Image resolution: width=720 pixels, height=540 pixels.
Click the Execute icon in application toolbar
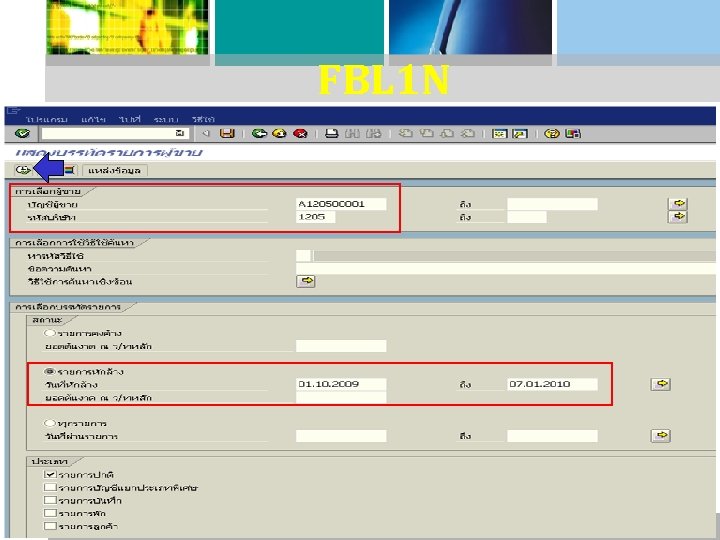(23, 170)
